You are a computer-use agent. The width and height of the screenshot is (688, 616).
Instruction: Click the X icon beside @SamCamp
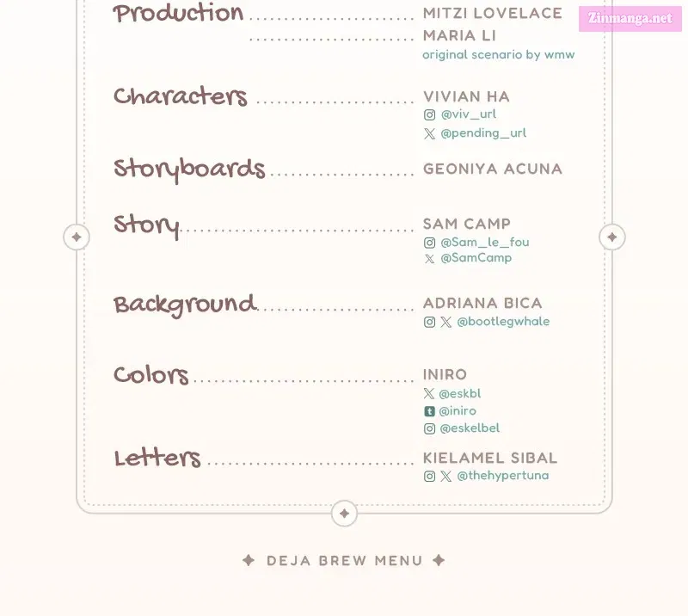(x=429, y=259)
